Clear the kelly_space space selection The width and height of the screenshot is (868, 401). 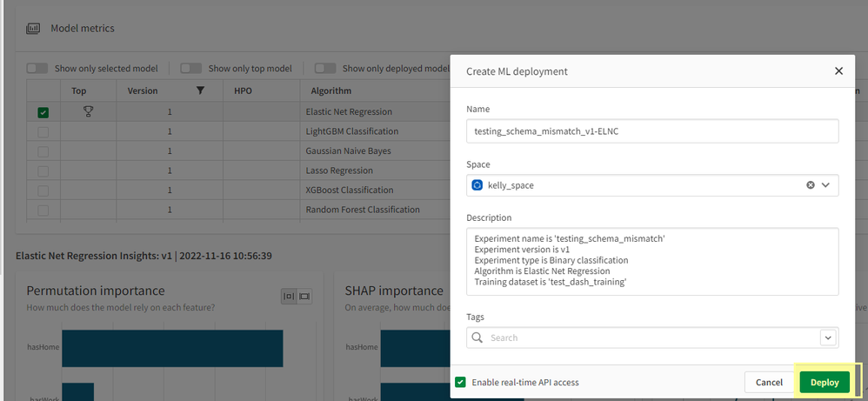[x=811, y=185]
